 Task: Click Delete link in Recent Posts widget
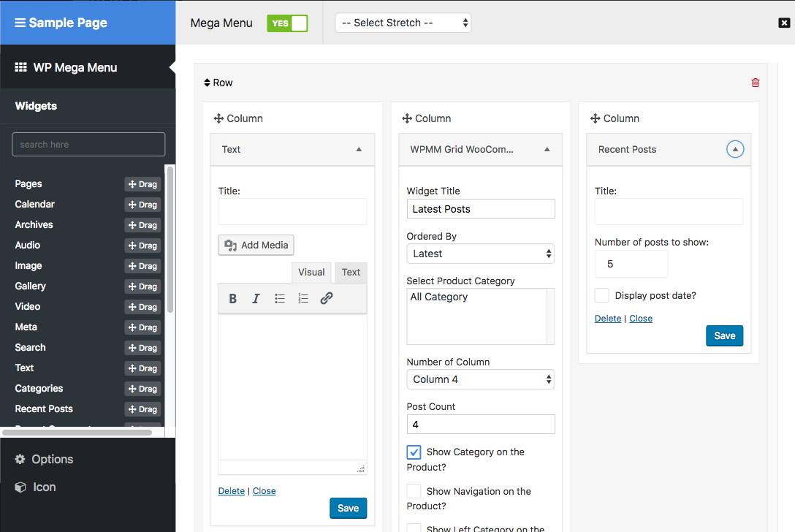pos(608,319)
